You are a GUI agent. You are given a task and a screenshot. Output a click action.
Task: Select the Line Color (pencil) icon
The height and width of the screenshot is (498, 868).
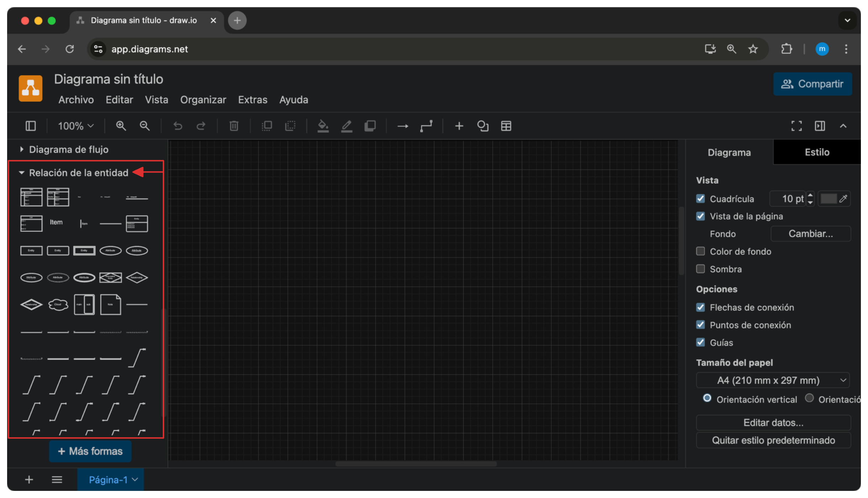point(347,126)
